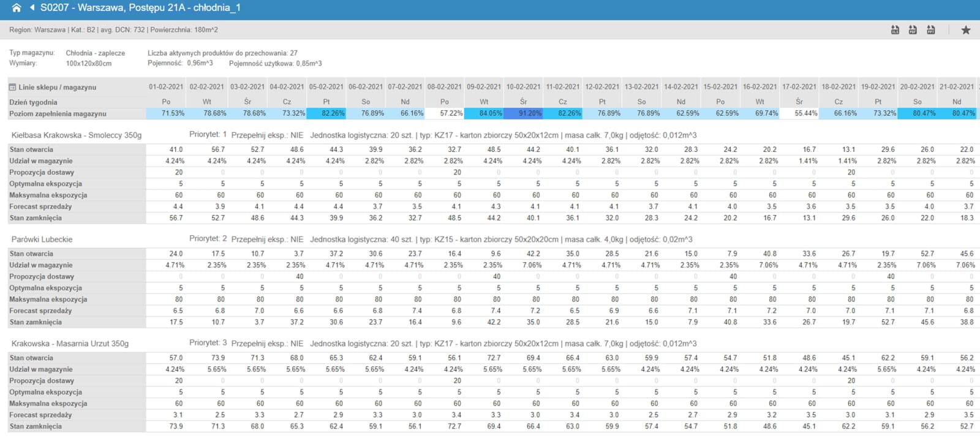Open Krakowska - Masarnia Urzut 350g product
Image resolution: width=980 pixels, height=438 pixels.
point(70,344)
